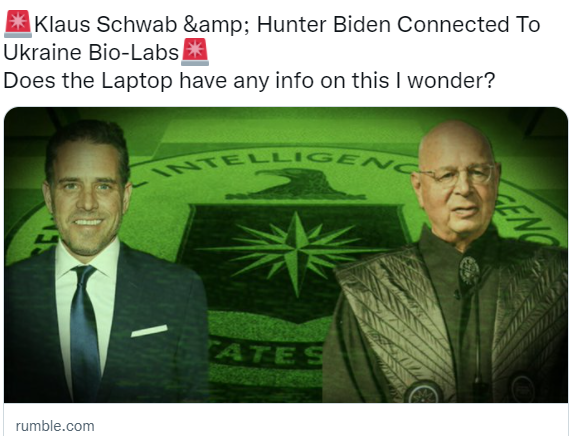Click the "Connected To" text in the headline
This screenshot has height=436, width=573.
[x=469, y=25]
